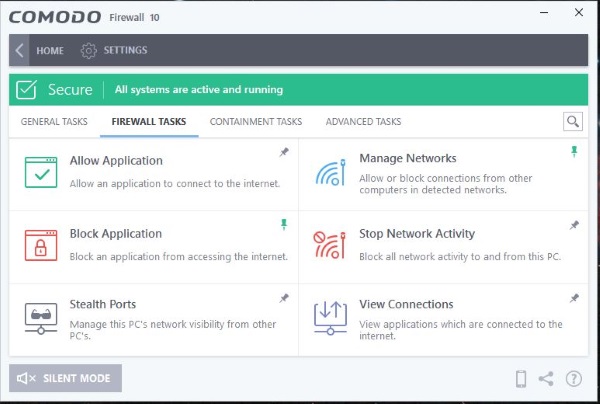Open the Block Application task

pos(116,234)
